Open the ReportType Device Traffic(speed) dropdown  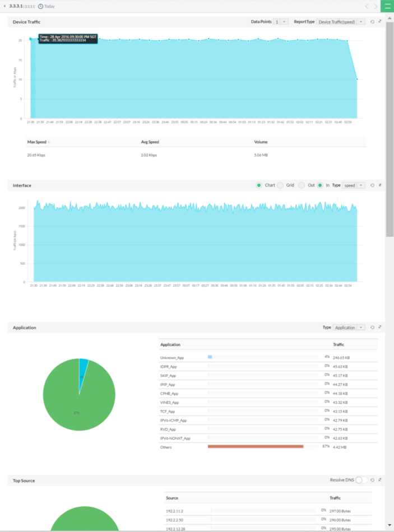coord(341,22)
